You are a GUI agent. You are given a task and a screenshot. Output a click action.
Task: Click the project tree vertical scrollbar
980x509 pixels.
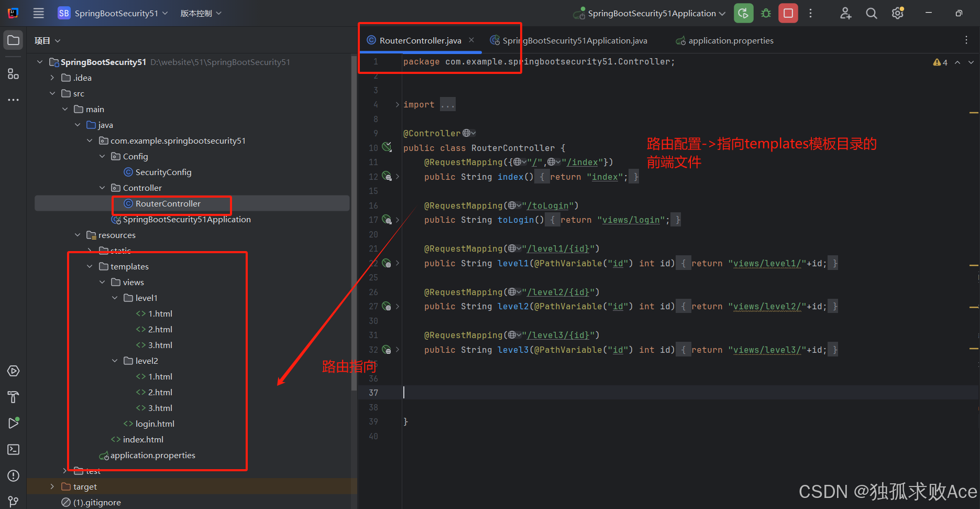pos(354,223)
